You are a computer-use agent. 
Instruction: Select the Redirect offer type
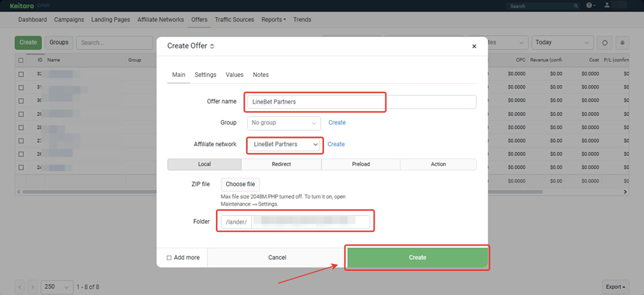tap(282, 164)
